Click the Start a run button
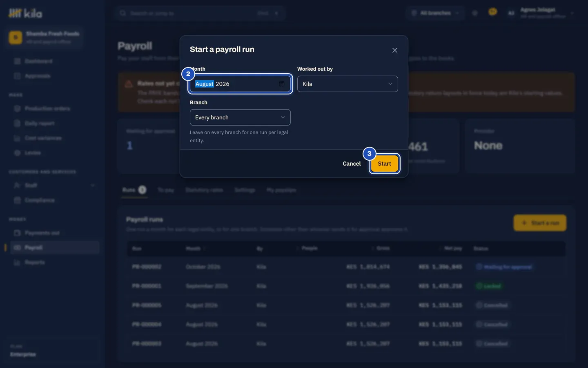The width and height of the screenshot is (588, 368). pyautogui.click(x=540, y=223)
